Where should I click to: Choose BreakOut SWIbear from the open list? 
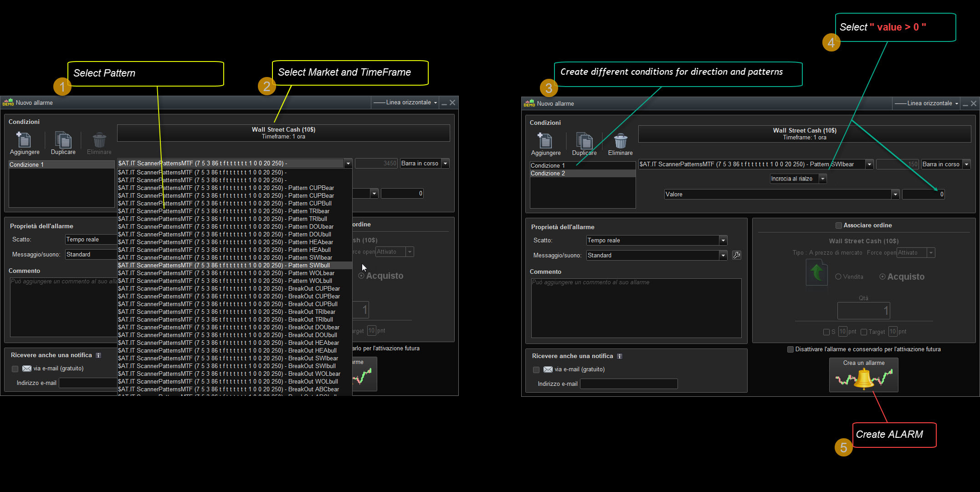(235, 359)
